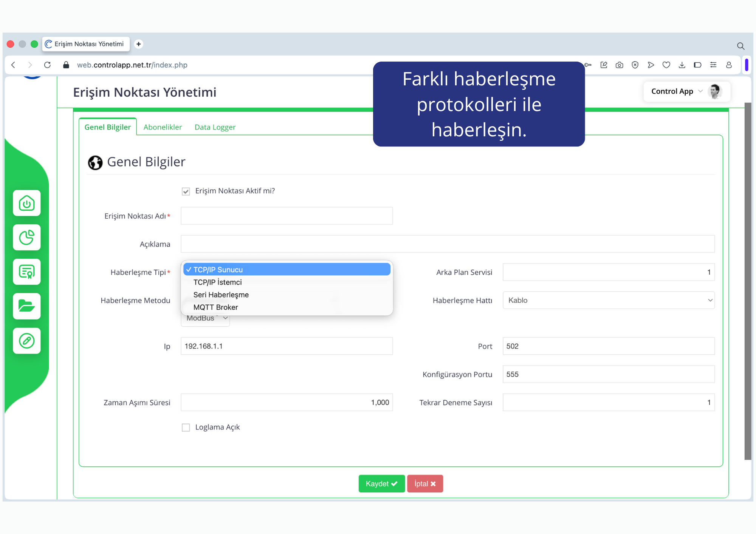Click the Zaman Aşımı Süresi field

(x=287, y=403)
